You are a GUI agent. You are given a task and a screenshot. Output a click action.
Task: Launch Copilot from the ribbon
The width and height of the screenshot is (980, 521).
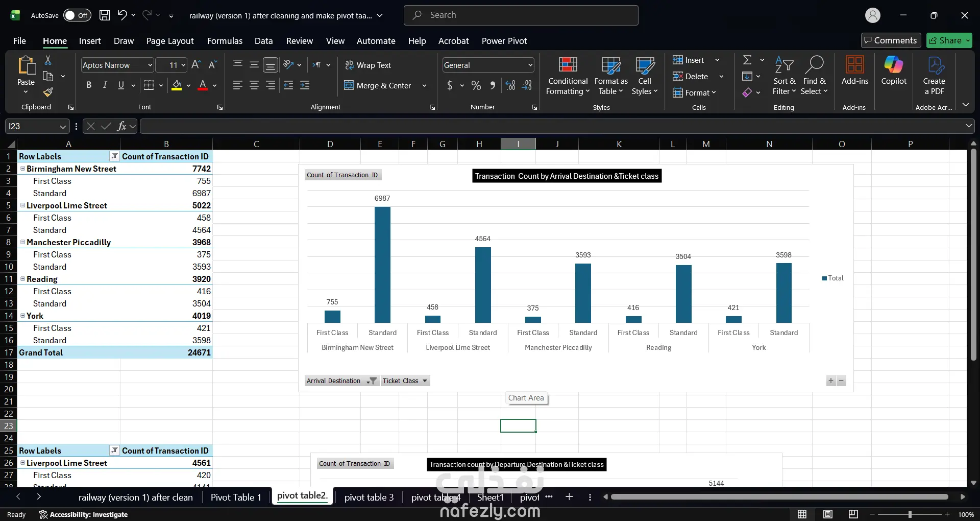tap(894, 70)
